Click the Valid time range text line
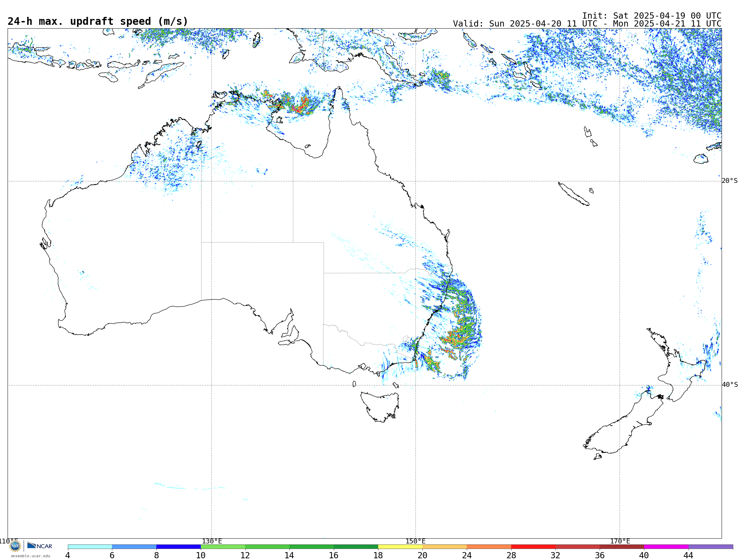 click(587, 24)
